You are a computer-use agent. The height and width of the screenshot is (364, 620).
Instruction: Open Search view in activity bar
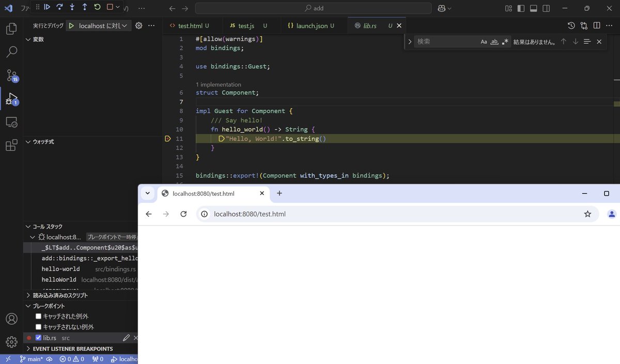click(11, 52)
